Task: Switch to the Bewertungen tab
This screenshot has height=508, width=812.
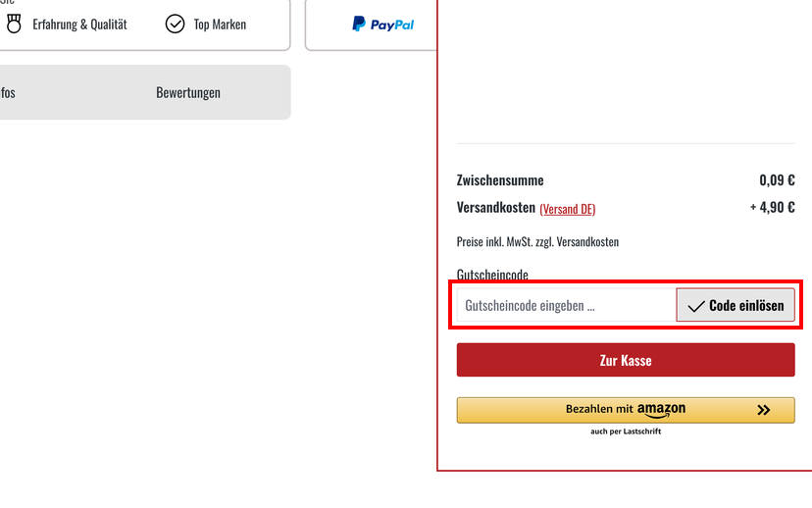Action: click(188, 93)
